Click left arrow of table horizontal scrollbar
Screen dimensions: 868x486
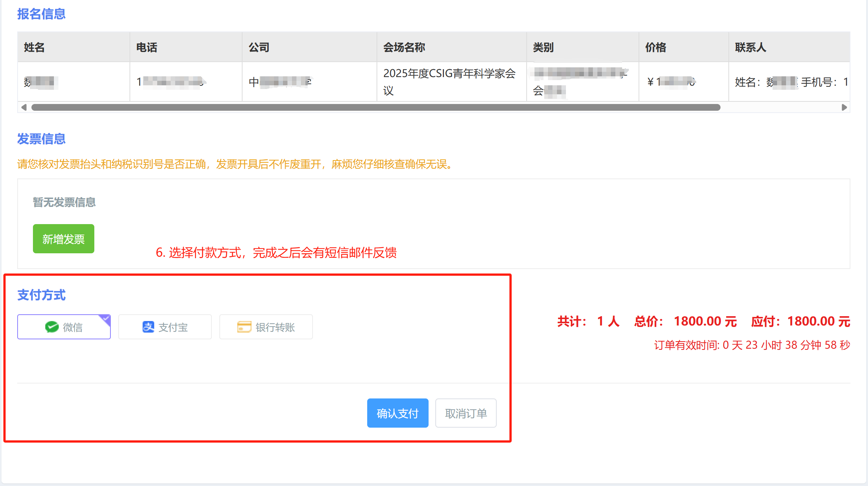(24, 107)
